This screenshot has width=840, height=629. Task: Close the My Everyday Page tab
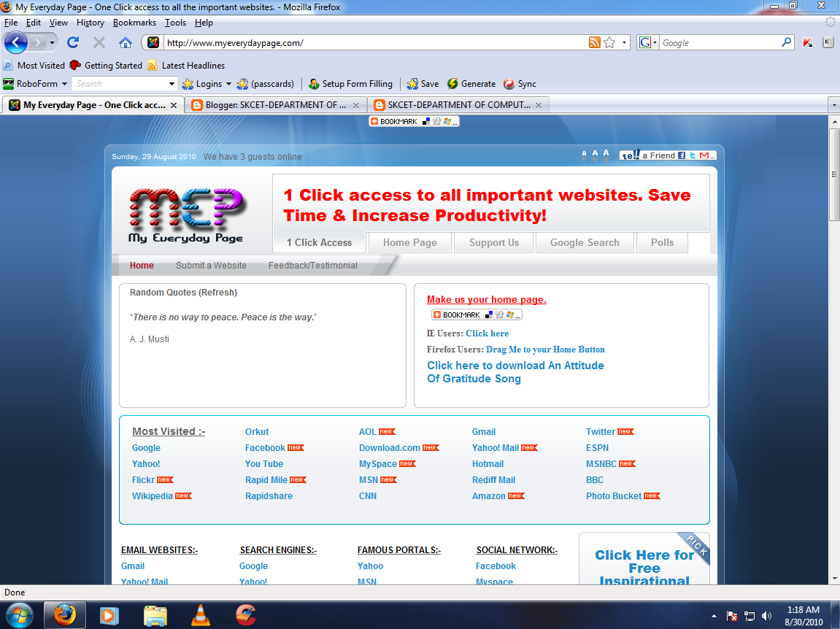click(174, 105)
